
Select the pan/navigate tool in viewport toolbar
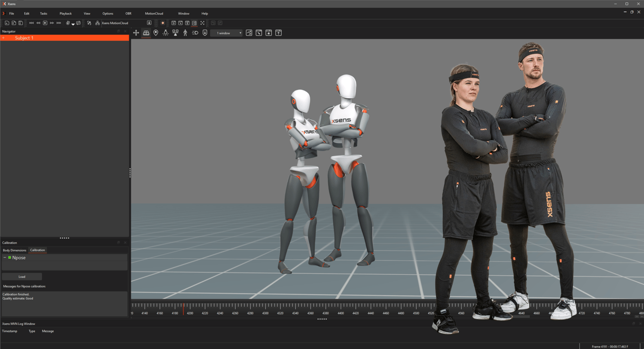136,32
